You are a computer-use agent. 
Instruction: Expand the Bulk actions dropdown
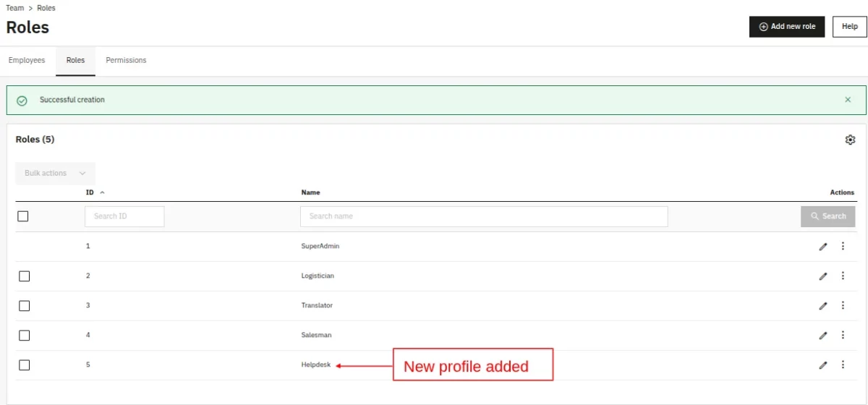click(x=55, y=174)
